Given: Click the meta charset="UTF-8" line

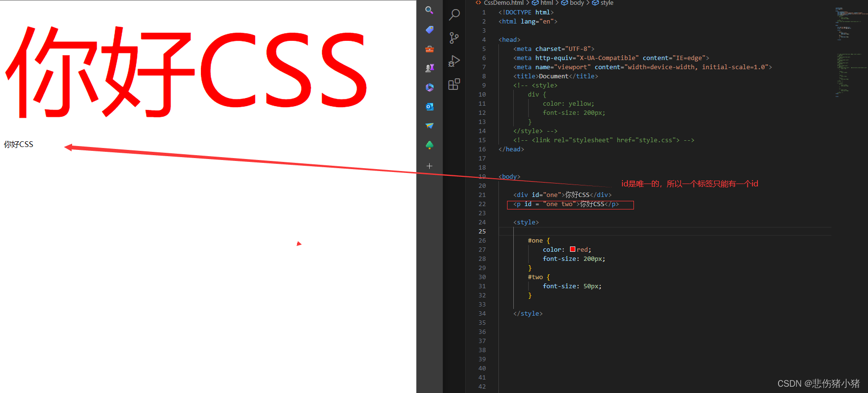Looking at the screenshot, I should point(554,49).
